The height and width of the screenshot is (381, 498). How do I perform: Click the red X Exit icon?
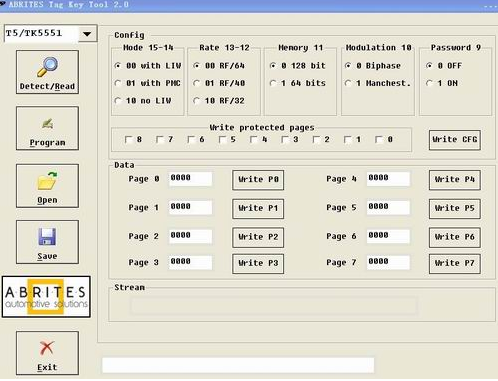(x=47, y=348)
